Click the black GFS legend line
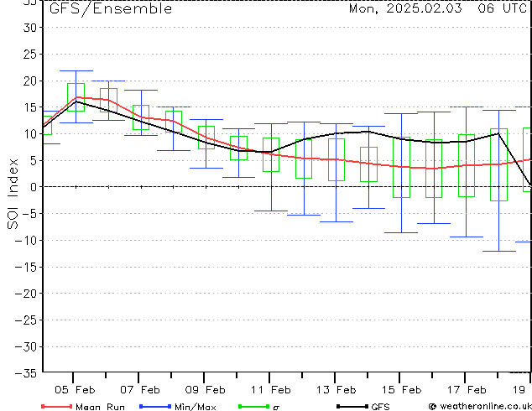This screenshot has width=532, height=411. [352, 406]
